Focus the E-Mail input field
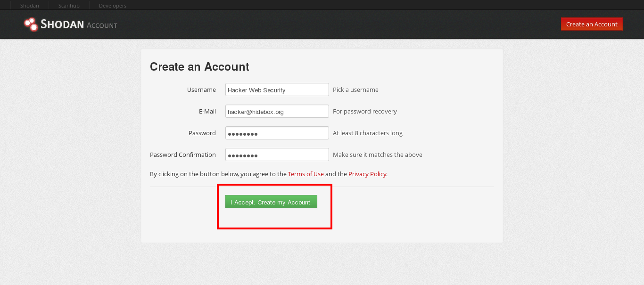Image resolution: width=644 pixels, height=285 pixels. pyautogui.click(x=277, y=111)
